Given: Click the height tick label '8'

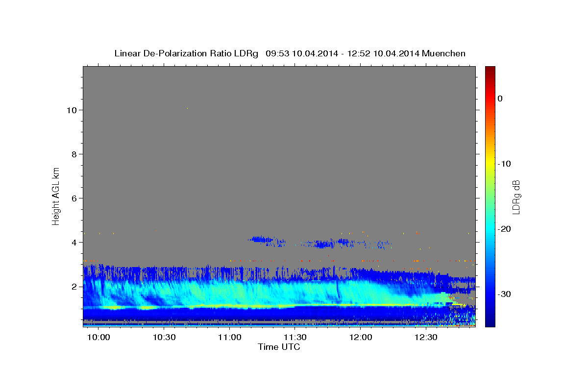Looking at the screenshot, I should tap(74, 154).
